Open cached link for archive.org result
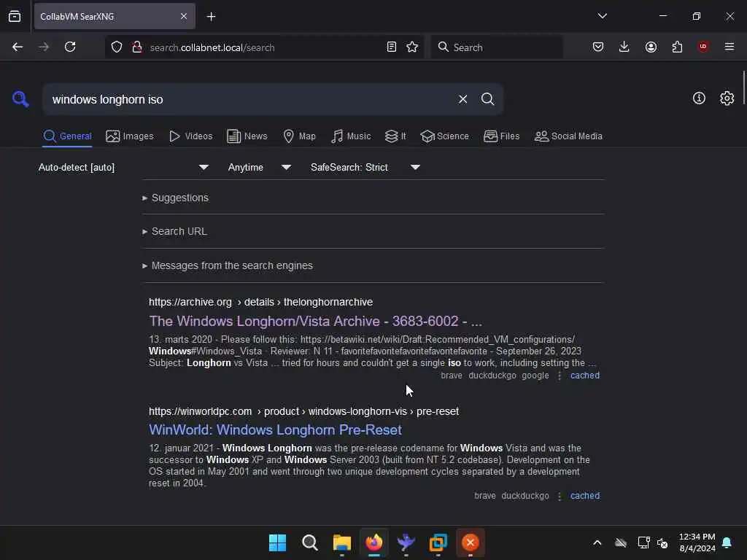This screenshot has width=747, height=560. pos(584,376)
